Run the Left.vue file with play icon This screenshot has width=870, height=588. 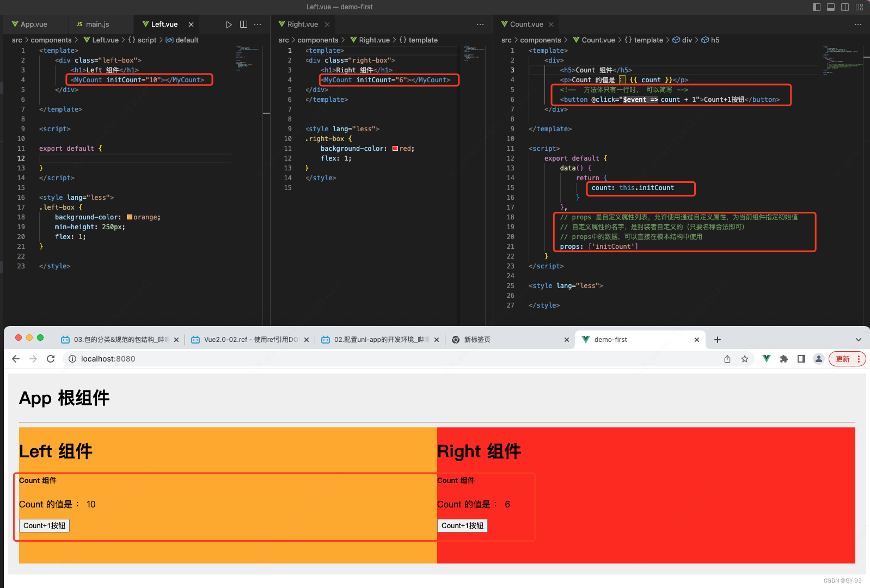[229, 24]
